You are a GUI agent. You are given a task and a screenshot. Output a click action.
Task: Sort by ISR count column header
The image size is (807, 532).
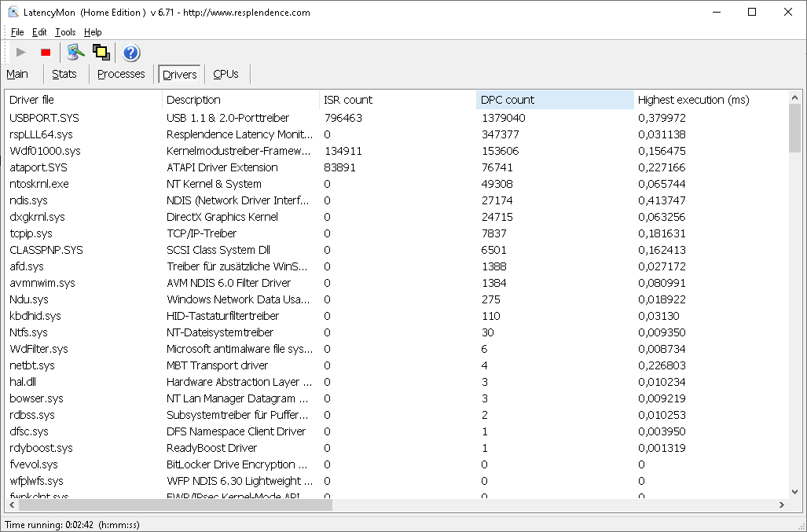398,100
